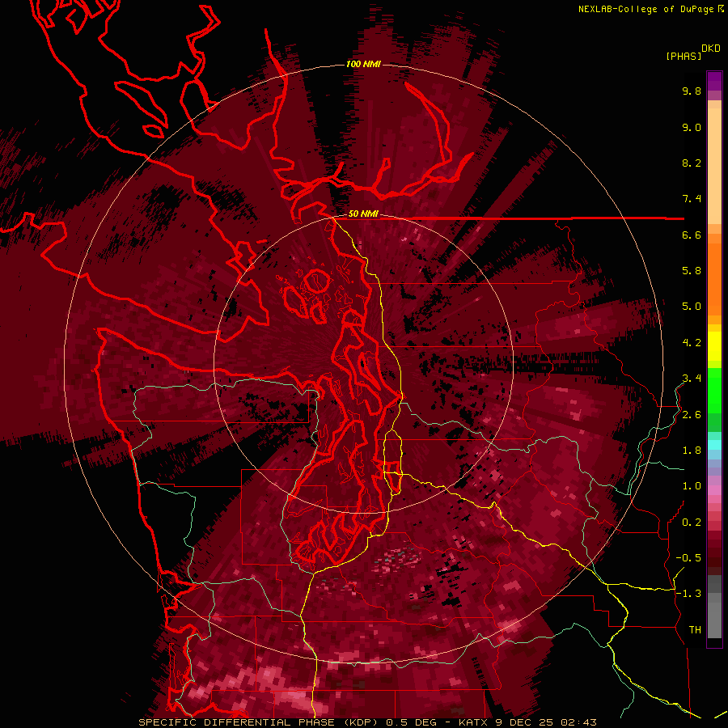This screenshot has height=728, width=728.
Task: Click the 5.8 legend value
Action: pos(692,271)
